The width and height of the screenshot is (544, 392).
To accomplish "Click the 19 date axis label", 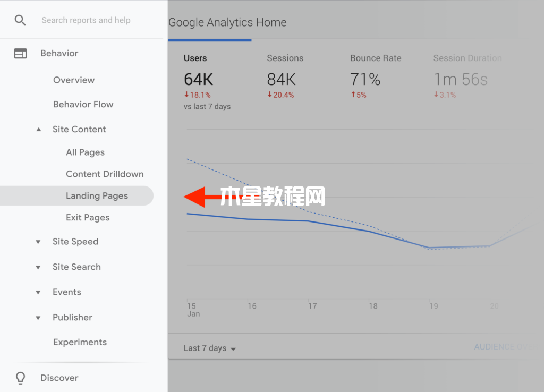I will click(x=433, y=306).
